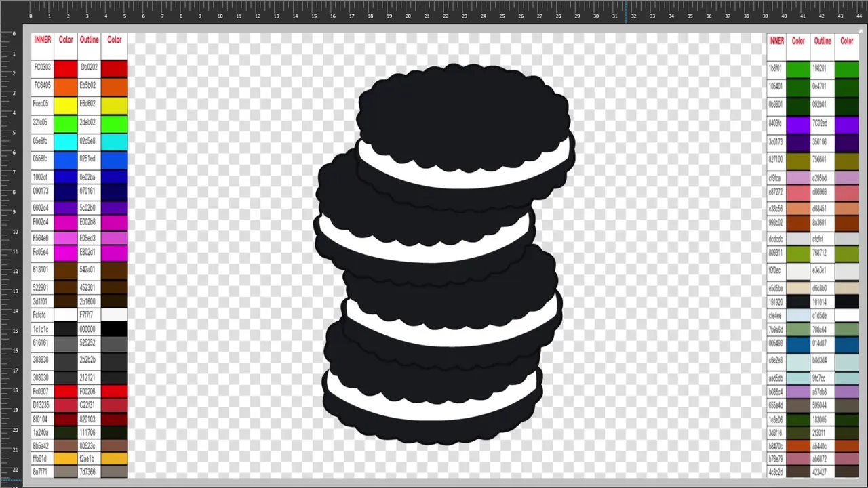Select the hex code 191920
This screenshot has height=488, width=868.
tap(775, 302)
